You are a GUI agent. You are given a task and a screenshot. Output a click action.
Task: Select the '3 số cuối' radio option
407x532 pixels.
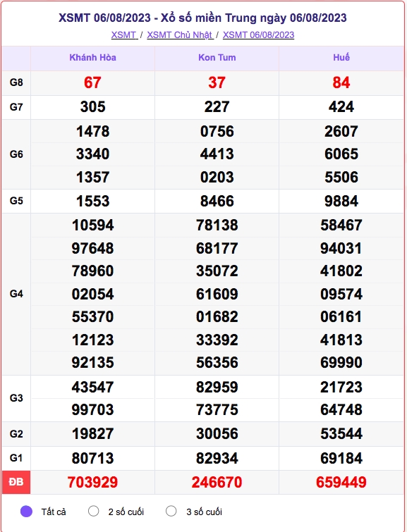tap(171, 511)
